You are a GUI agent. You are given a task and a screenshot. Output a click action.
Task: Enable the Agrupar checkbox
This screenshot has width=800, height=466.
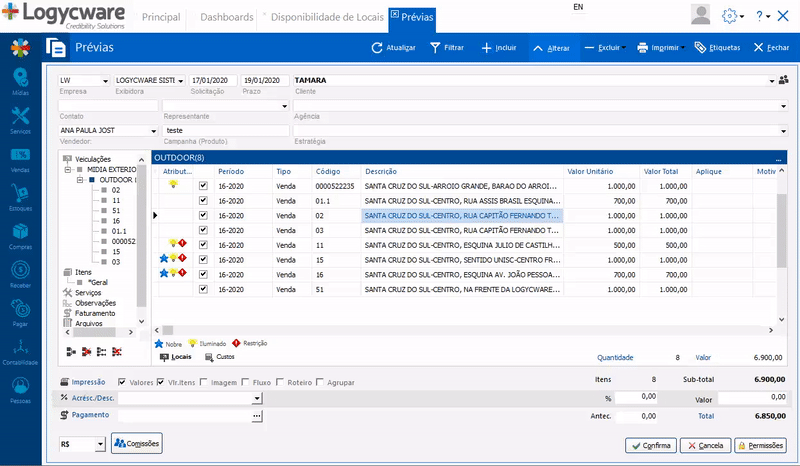pyautogui.click(x=321, y=382)
